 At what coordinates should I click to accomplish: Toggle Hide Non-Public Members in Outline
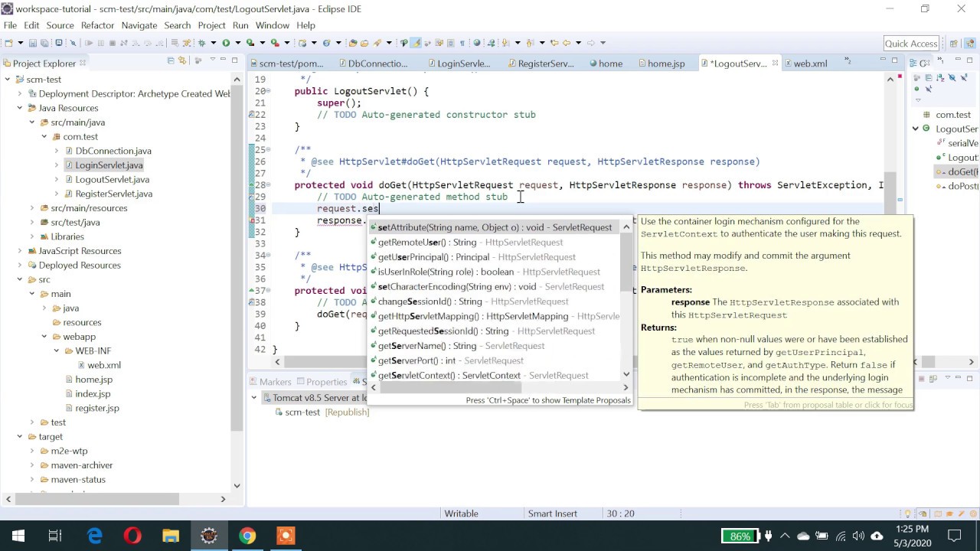click(916, 89)
